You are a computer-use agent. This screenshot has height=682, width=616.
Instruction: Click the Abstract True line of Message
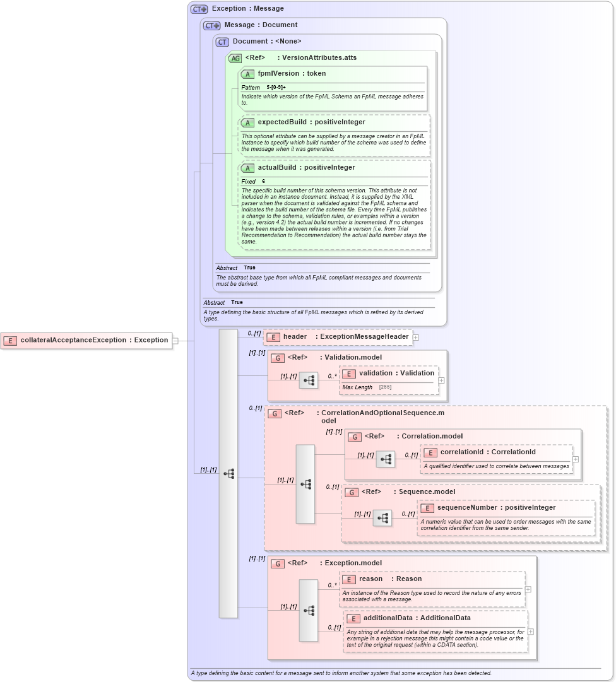[223, 302]
